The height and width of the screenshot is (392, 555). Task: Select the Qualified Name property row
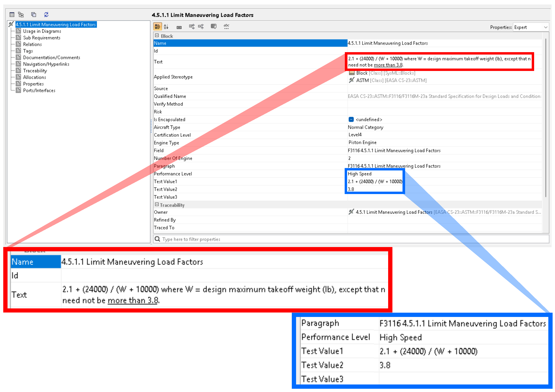(x=347, y=96)
